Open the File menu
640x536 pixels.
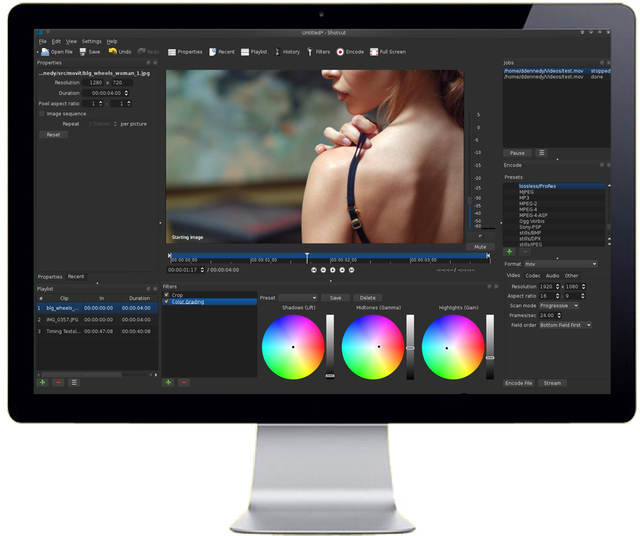(x=42, y=41)
